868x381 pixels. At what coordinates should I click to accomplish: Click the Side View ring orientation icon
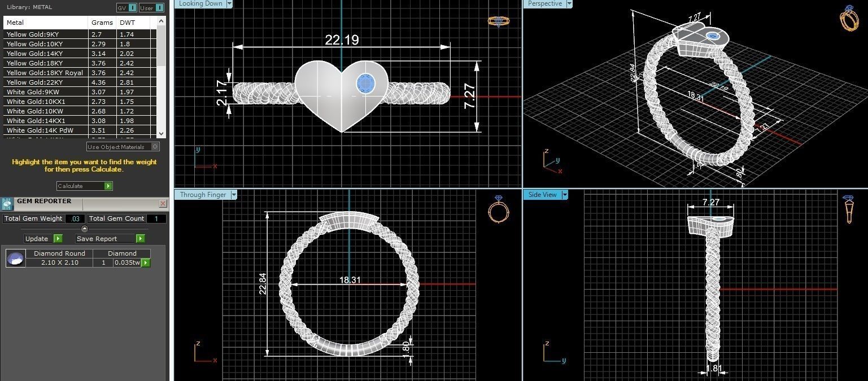[x=848, y=209]
